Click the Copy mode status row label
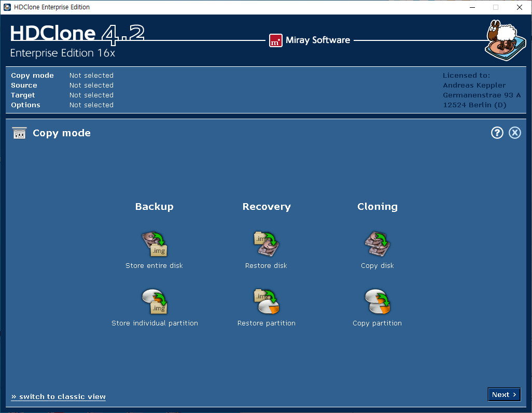The width and height of the screenshot is (532, 413). point(32,76)
